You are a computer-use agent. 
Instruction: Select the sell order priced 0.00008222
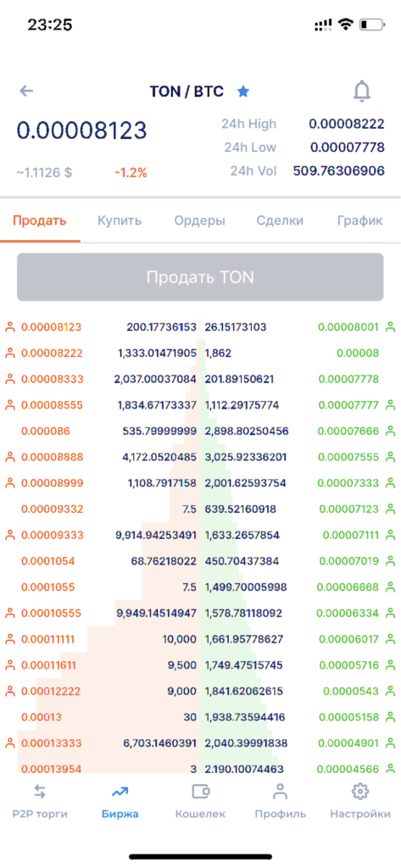tap(100, 353)
